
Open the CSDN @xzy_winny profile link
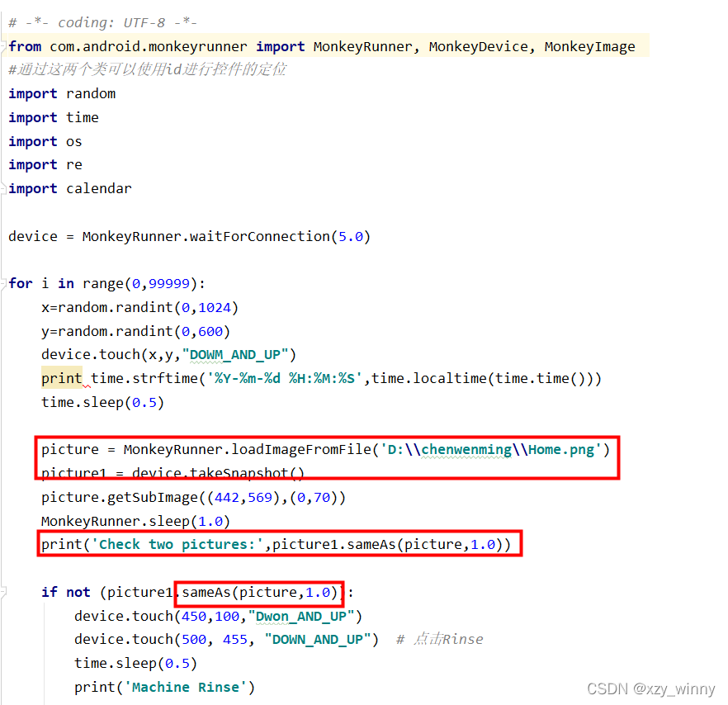point(651,688)
